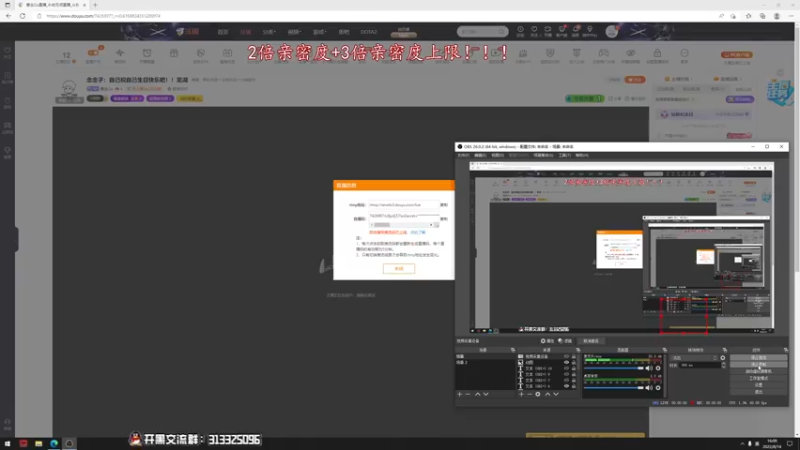Open the history clock icon in Douyu header
The image size is (800, 450).
(x=520, y=30)
